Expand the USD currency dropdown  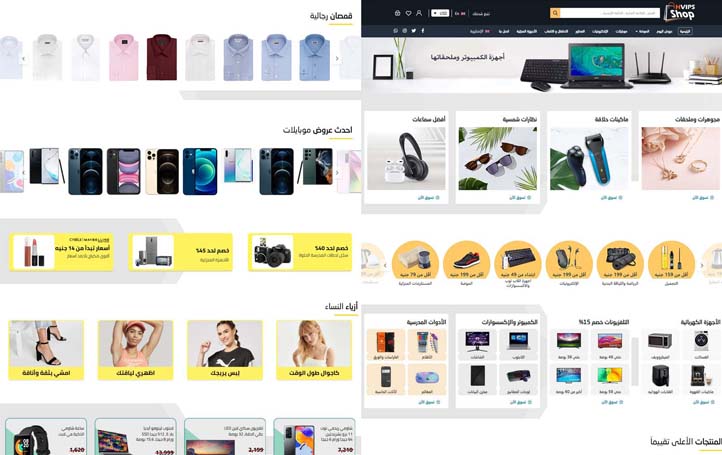(440, 13)
